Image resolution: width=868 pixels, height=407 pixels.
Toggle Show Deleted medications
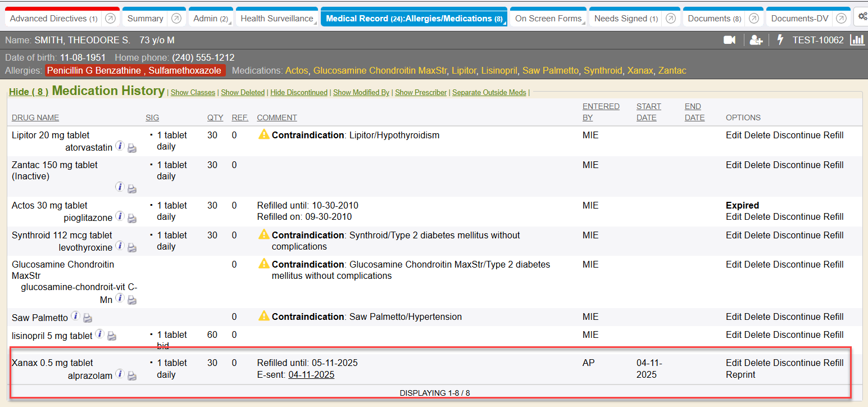[243, 93]
